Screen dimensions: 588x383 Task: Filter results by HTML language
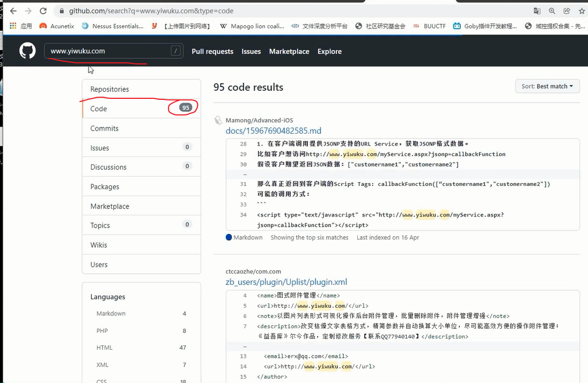(x=142, y=348)
